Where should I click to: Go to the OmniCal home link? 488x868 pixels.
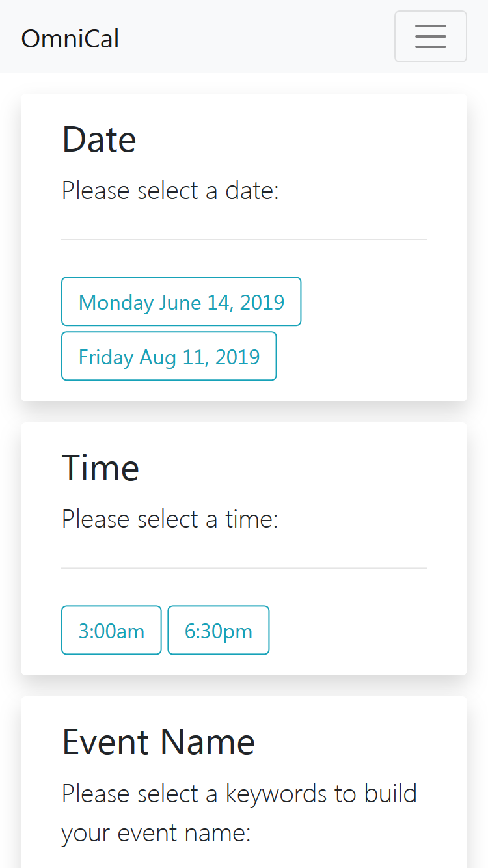70,39
